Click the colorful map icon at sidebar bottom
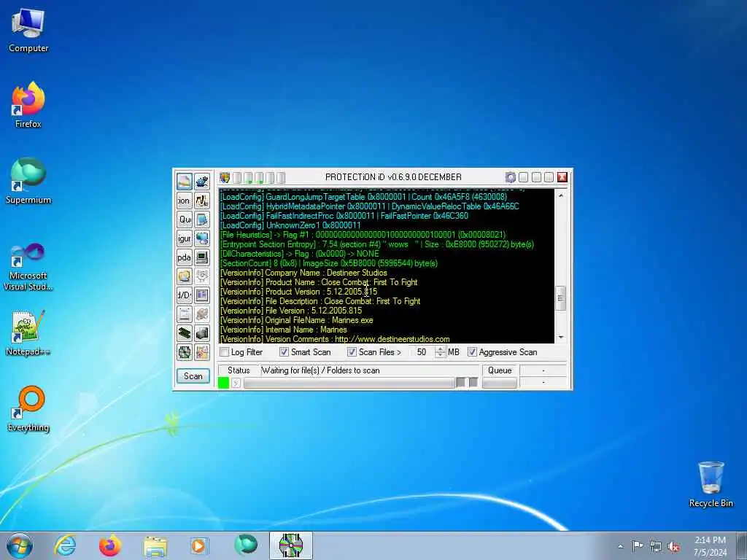This screenshot has height=560, width=747. 202,352
